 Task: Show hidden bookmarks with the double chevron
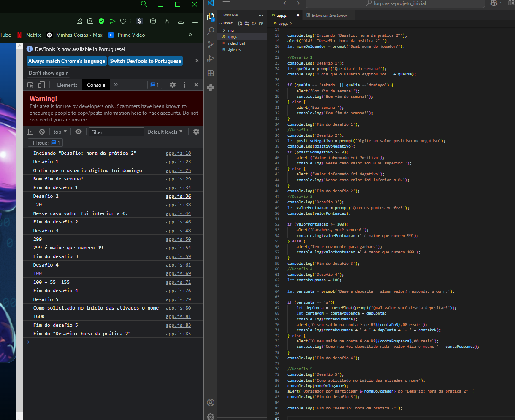[x=190, y=35]
